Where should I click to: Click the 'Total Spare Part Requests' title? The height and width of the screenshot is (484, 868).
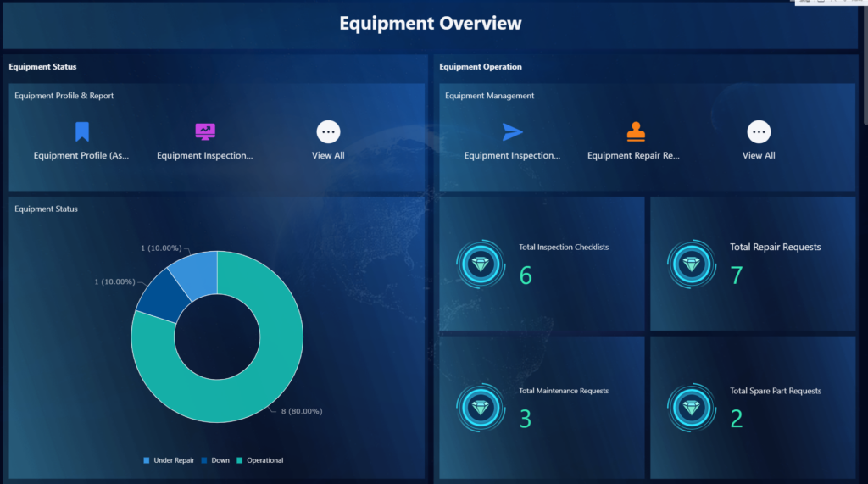tap(776, 391)
